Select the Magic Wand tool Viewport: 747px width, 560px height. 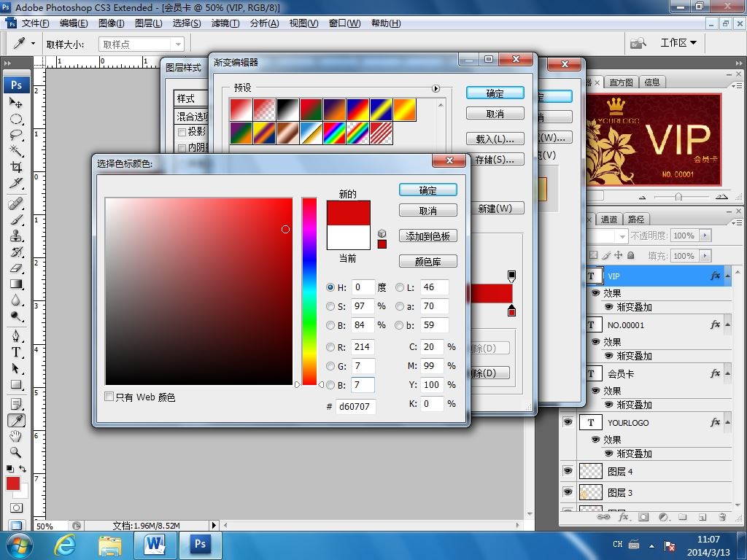click(16, 151)
